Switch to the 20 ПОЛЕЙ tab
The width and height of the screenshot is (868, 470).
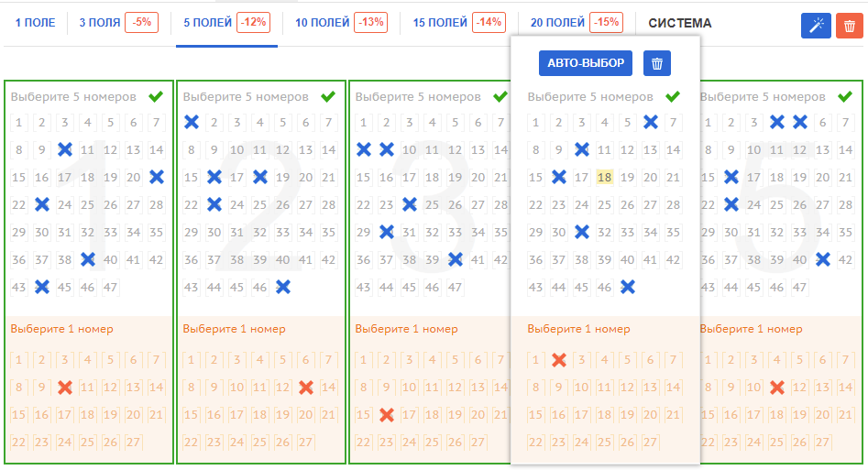(x=557, y=23)
